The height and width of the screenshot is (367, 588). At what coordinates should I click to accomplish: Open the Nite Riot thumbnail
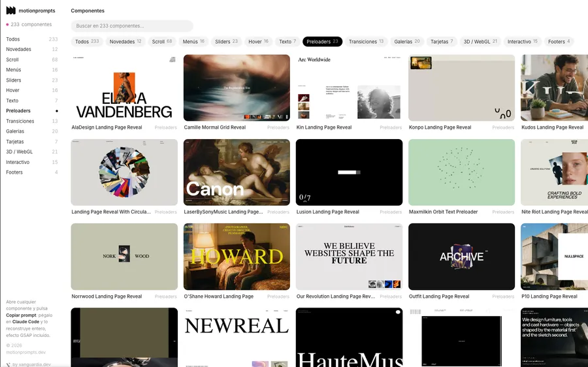(554, 172)
